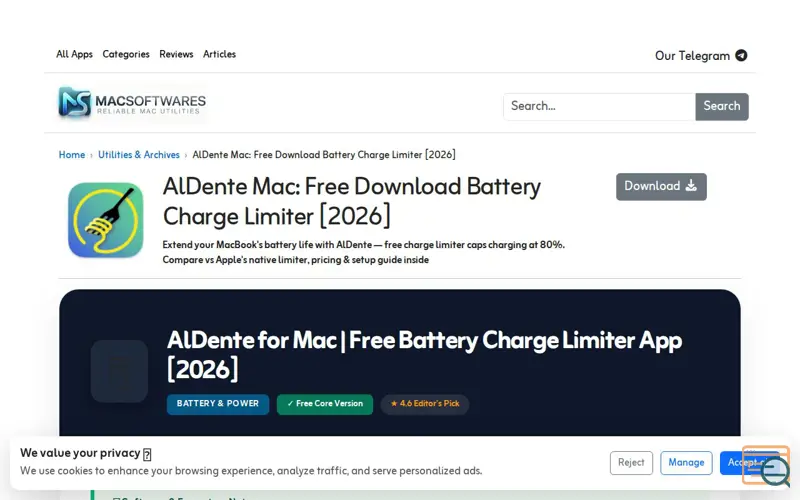Click the Free Core Version badge
This screenshot has width=800, height=500.
click(324, 404)
